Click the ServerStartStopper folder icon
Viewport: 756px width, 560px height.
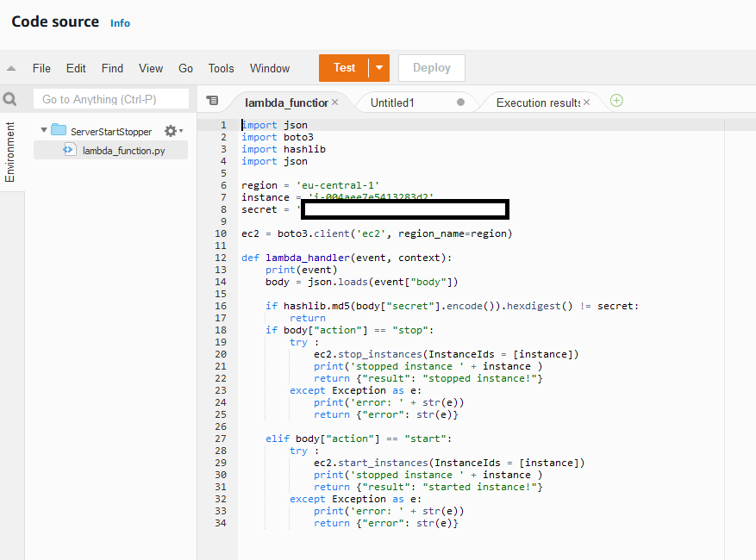[x=59, y=131]
